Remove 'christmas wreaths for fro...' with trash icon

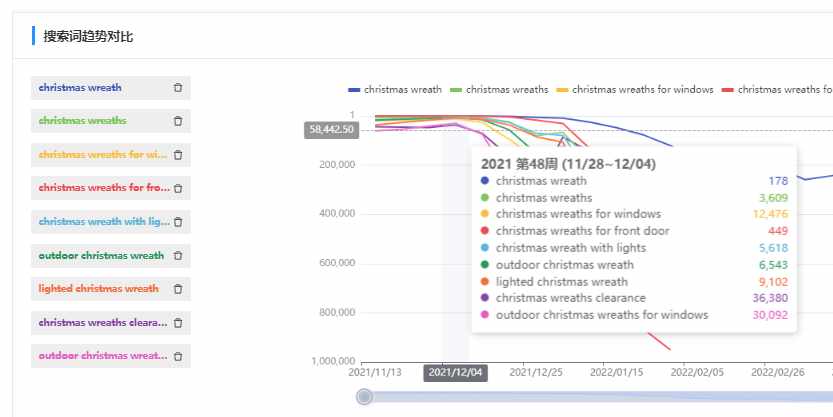click(178, 188)
